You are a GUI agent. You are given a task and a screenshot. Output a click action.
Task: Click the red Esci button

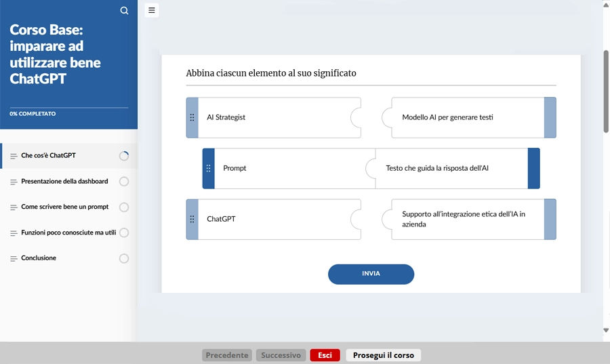(x=325, y=355)
